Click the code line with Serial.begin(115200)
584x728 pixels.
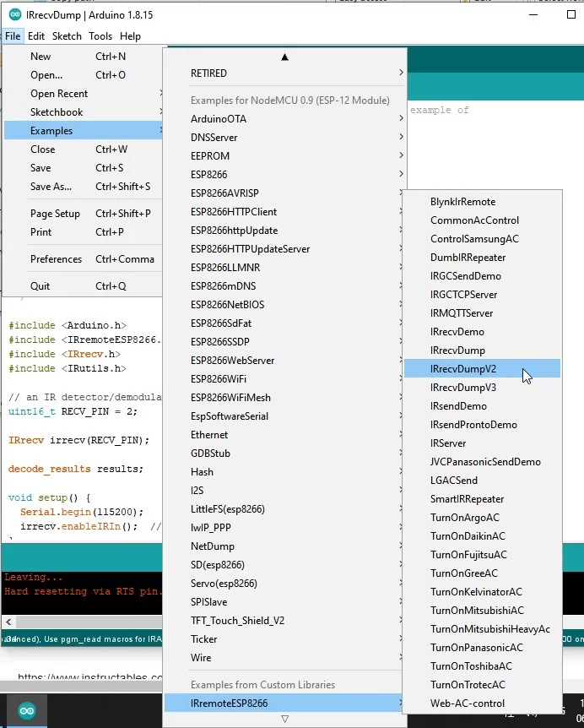[x=82, y=512]
